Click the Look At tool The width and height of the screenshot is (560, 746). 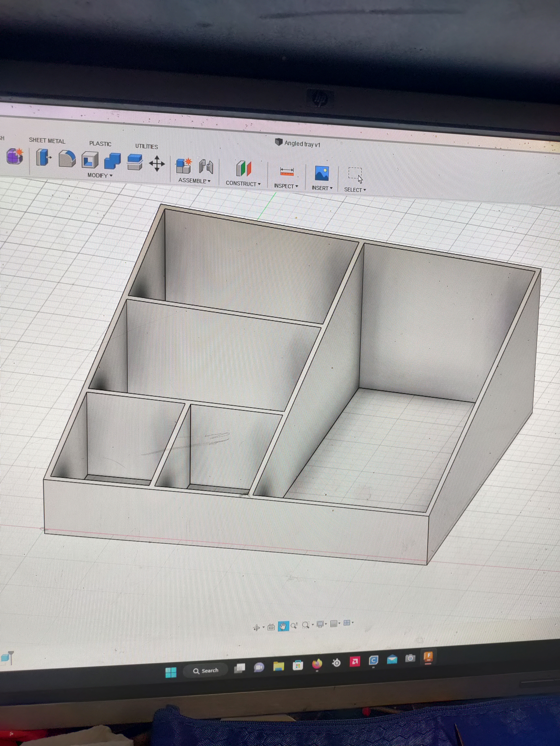(271, 627)
